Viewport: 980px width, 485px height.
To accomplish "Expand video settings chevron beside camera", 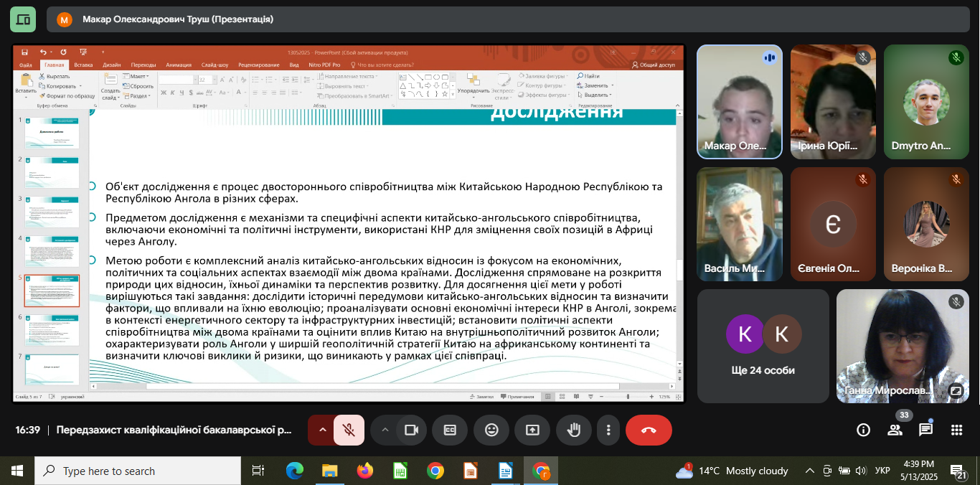I will [x=385, y=430].
